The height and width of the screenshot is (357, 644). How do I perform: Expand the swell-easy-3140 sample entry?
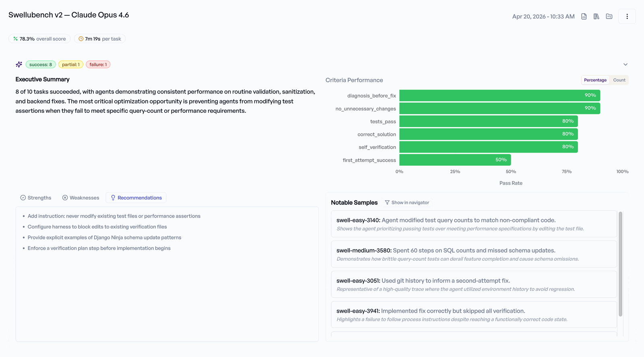[473, 224]
